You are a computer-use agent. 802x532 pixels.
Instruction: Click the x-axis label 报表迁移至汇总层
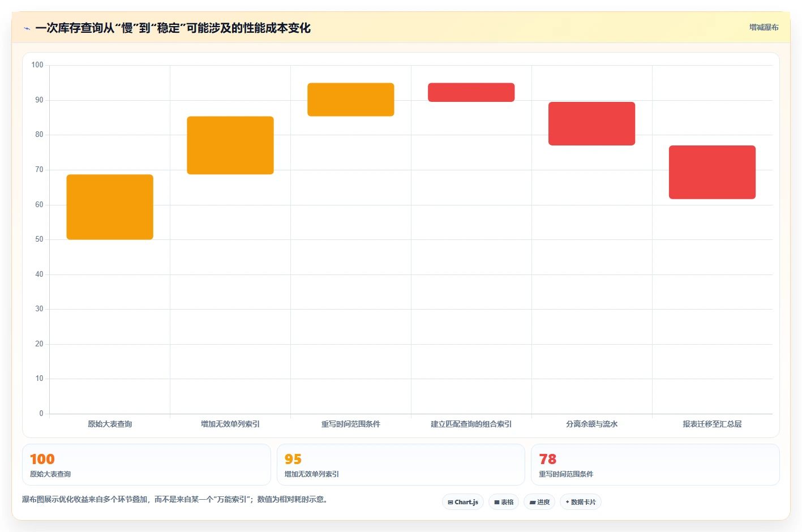(713, 424)
